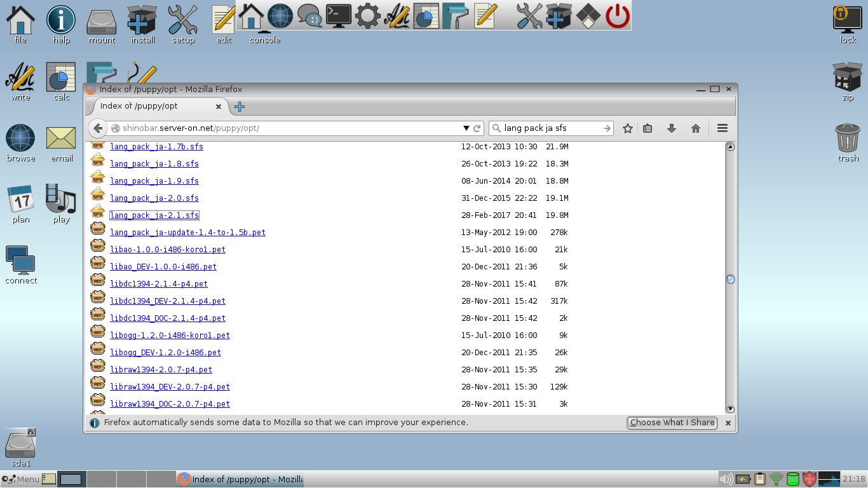The height and width of the screenshot is (488, 868).
Task: Click the sda1 drive icon
Action: [20, 447]
